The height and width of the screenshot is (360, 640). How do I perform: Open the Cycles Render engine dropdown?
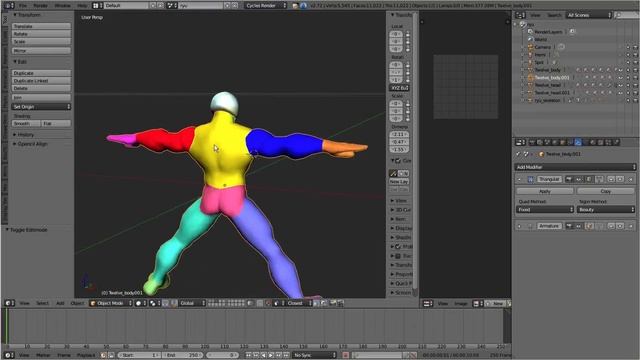[x=266, y=6]
